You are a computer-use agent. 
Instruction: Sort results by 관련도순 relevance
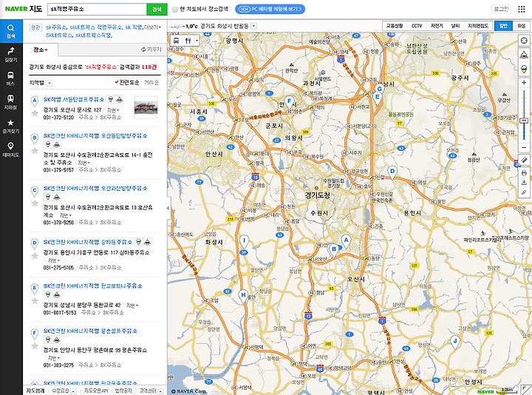click(x=127, y=83)
